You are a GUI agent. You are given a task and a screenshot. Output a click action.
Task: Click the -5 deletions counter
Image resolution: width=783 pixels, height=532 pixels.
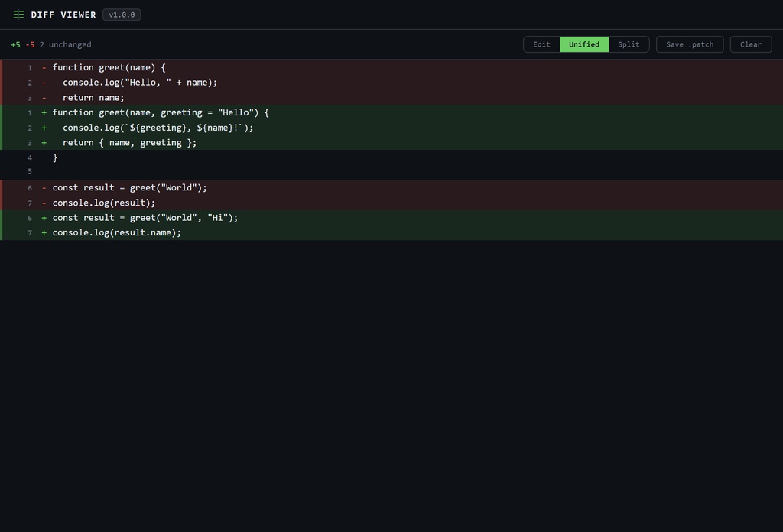click(30, 44)
